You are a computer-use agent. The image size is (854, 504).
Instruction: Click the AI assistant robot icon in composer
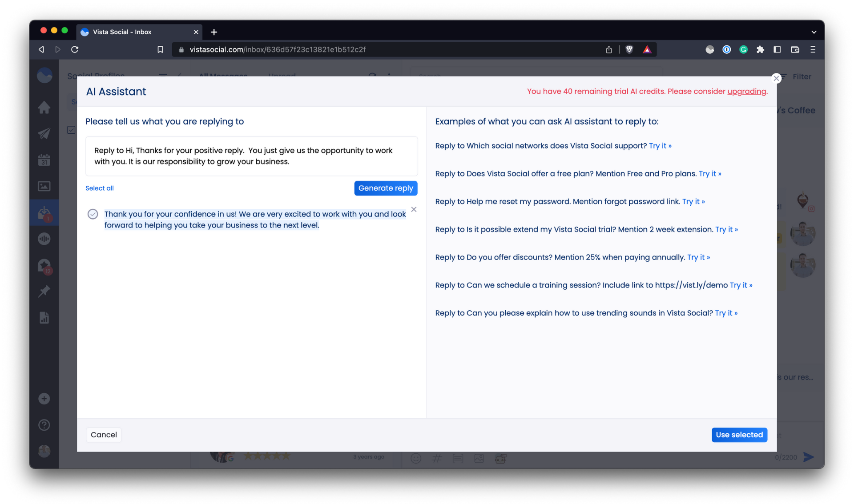click(500, 458)
